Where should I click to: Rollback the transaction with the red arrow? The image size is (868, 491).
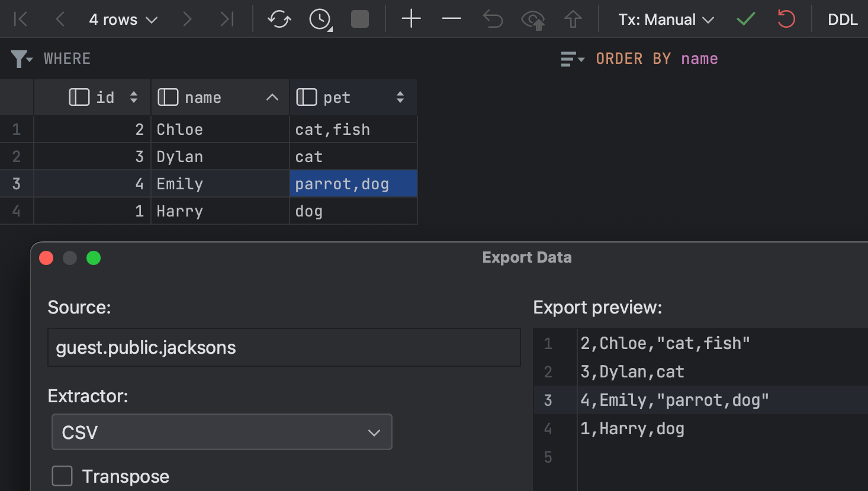point(786,19)
